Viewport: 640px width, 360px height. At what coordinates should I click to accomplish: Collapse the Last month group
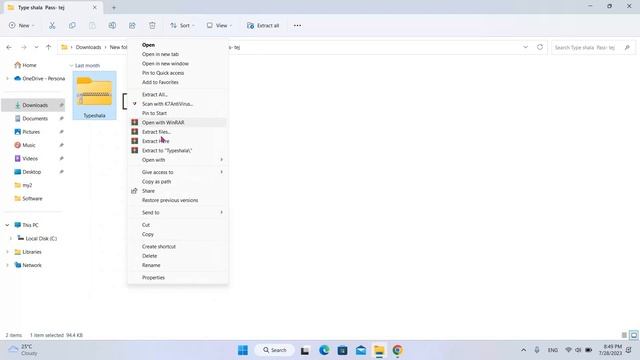(71, 65)
